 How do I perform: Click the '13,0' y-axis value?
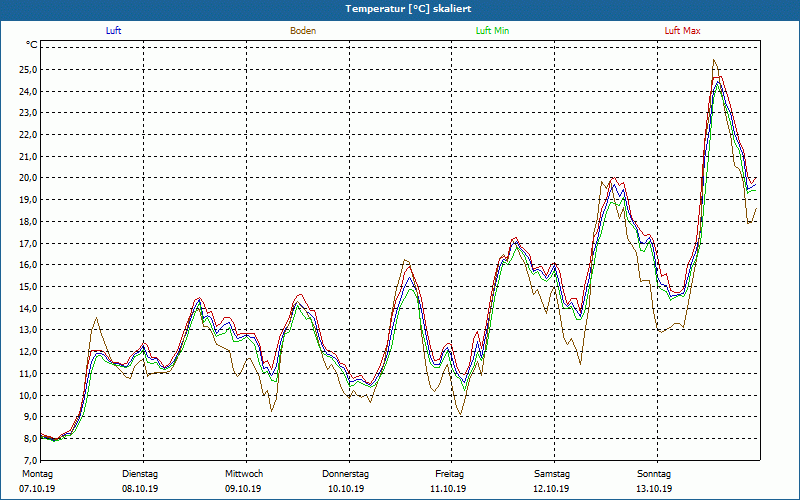coord(28,330)
